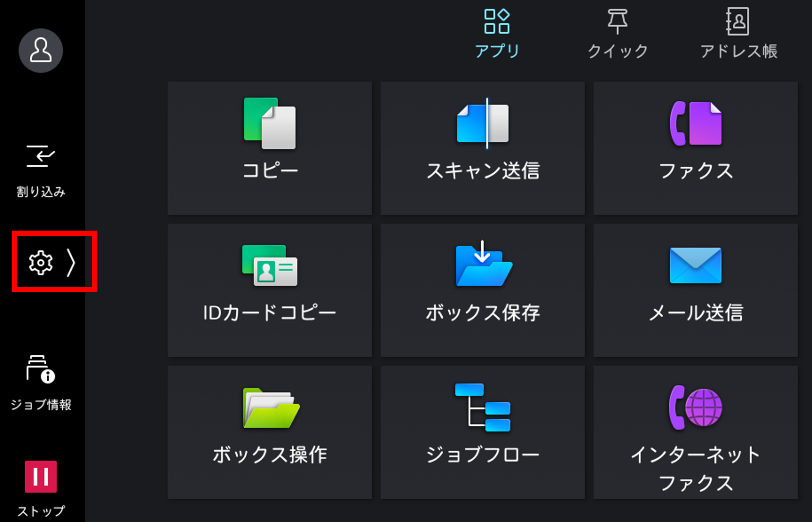Tap the 割り込み interrupt icon
This screenshot has width=812, height=522.
click(x=41, y=157)
